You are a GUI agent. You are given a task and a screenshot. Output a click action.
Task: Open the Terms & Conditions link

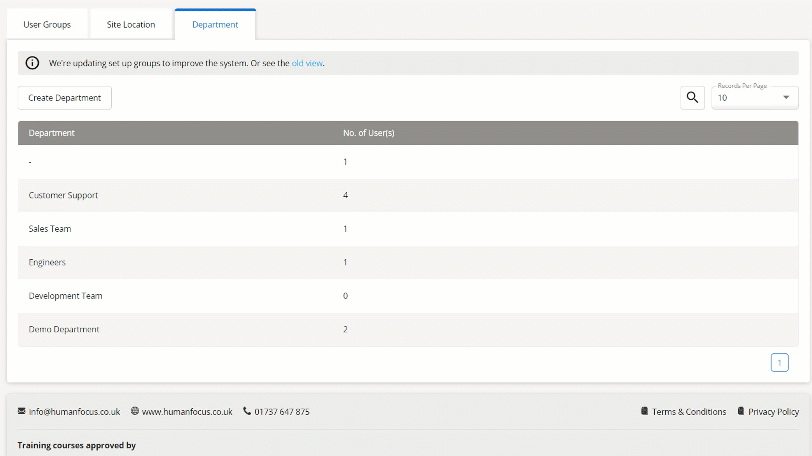click(689, 411)
